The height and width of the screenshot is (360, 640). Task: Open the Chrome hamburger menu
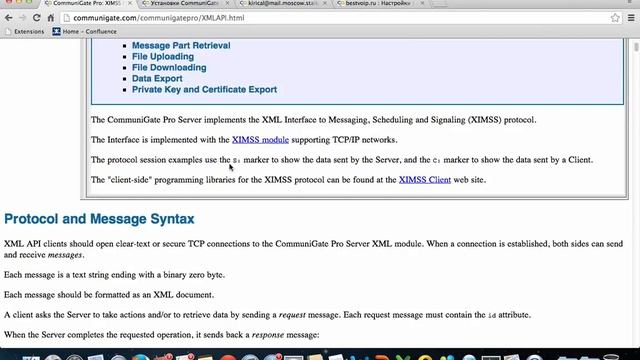point(631,18)
